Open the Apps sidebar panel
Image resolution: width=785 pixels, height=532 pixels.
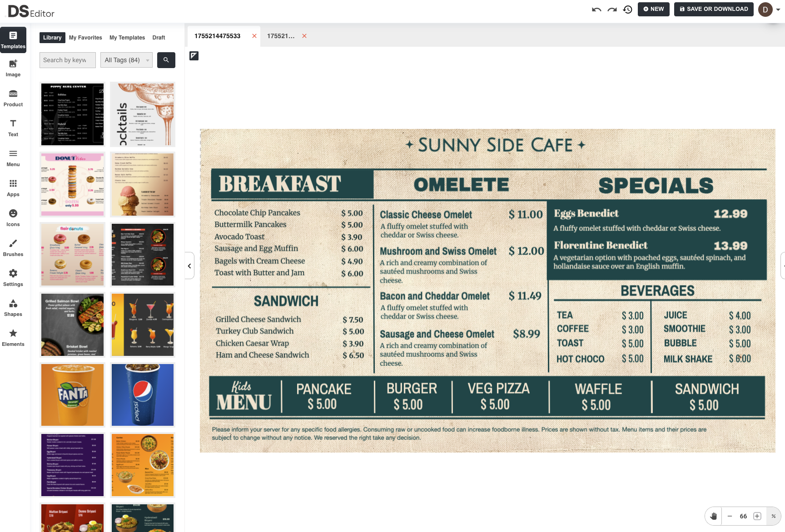(x=13, y=188)
